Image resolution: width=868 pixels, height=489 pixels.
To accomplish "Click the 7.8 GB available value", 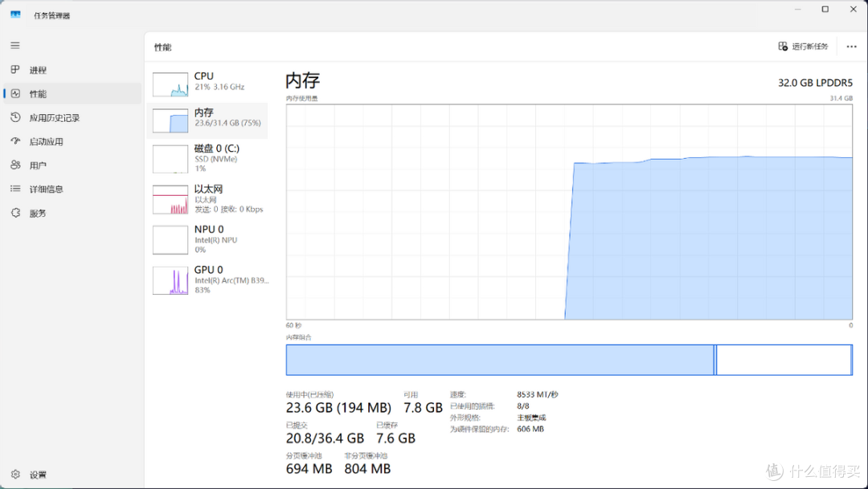I will coord(423,408).
